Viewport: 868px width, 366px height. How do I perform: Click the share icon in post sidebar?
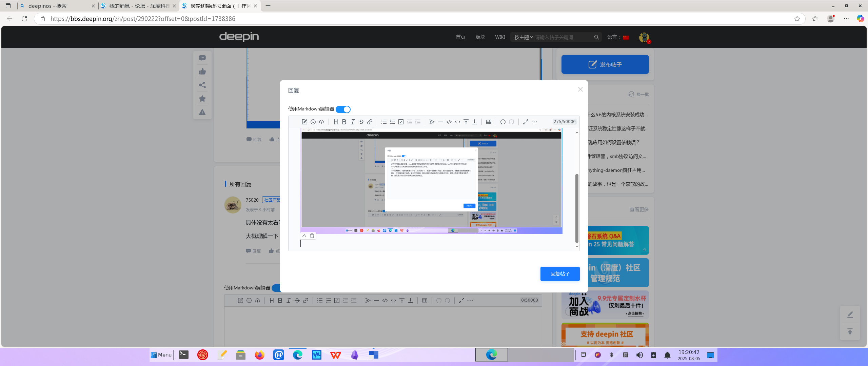(202, 85)
